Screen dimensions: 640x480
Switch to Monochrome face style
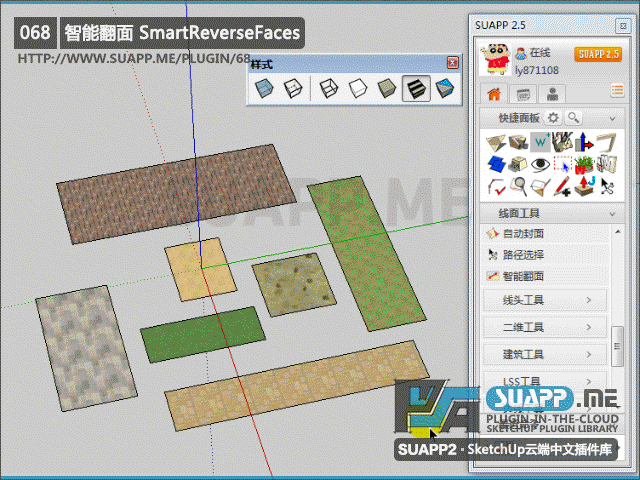pos(444,88)
